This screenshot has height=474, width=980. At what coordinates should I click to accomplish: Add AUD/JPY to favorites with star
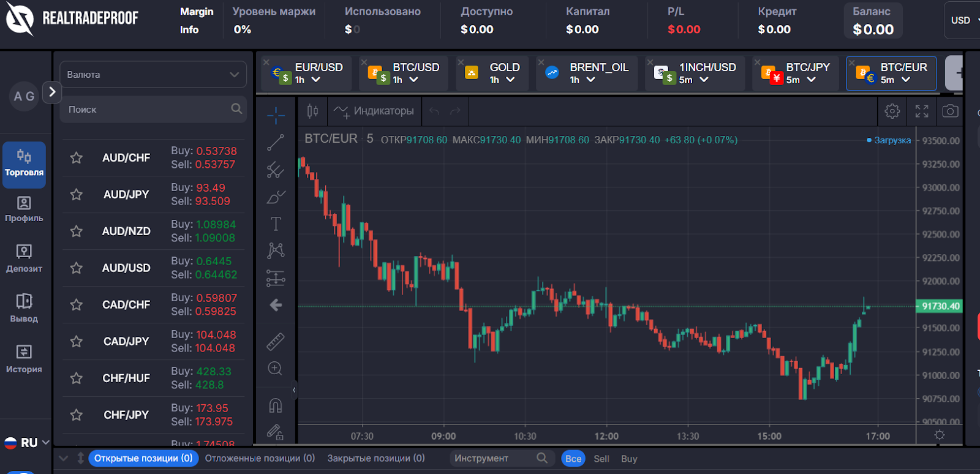(x=77, y=195)
